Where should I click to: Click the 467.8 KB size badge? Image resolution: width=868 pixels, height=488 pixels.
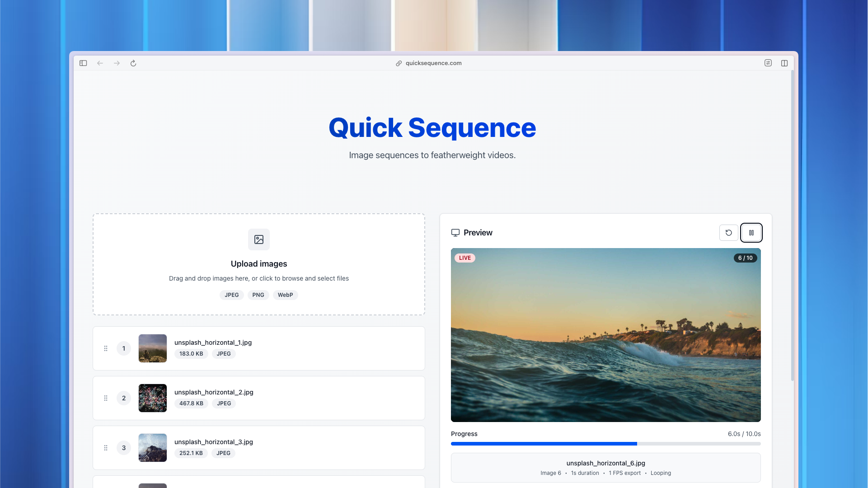point(191,404)
